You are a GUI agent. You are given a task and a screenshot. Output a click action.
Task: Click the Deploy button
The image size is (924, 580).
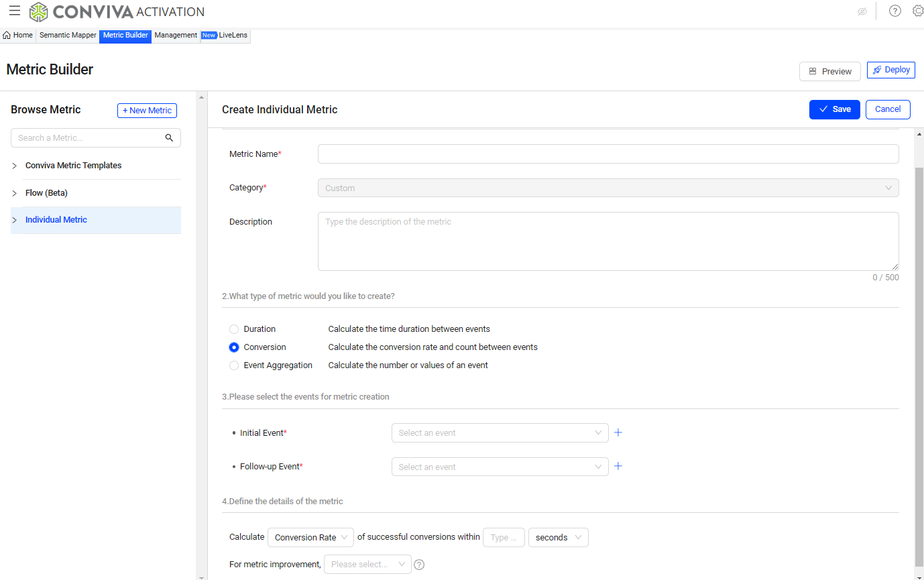click(890, 70)
